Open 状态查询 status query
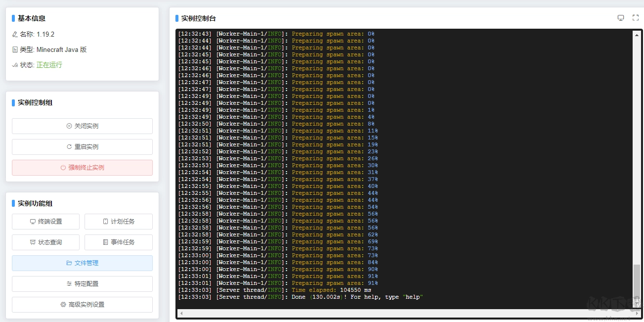The height and width of the screenshot is (322, 644). click(x=45, y=242)
